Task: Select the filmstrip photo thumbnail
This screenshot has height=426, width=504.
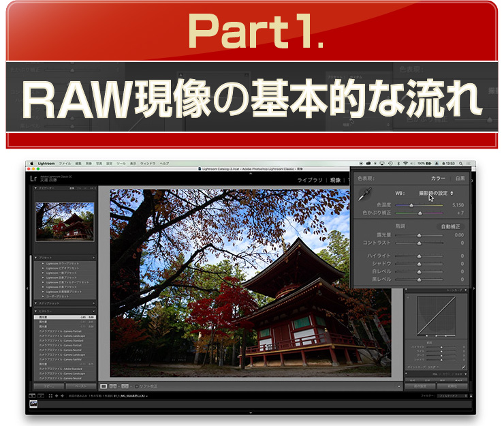Action: [33, 404]
